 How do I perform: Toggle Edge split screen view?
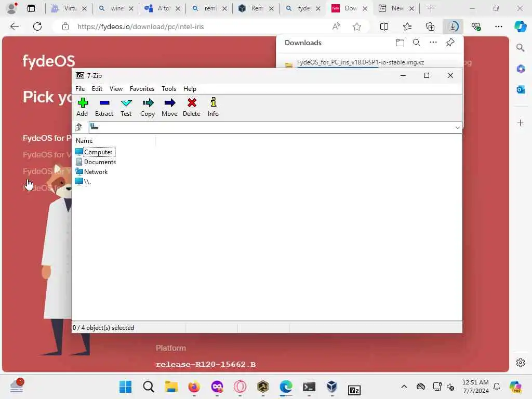pyautogui.click(x=384, y=26)
